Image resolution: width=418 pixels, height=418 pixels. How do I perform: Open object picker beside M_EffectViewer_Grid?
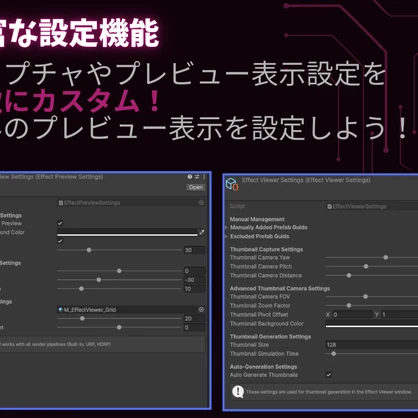tap(201, 310)
